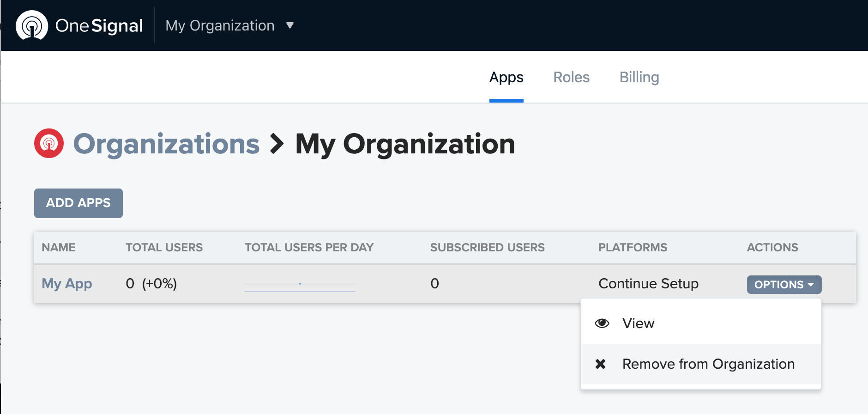Click the PLATFORMS column header
This screenshot has height=414, width=868.
pyautogui.click(x=633, y=247)
